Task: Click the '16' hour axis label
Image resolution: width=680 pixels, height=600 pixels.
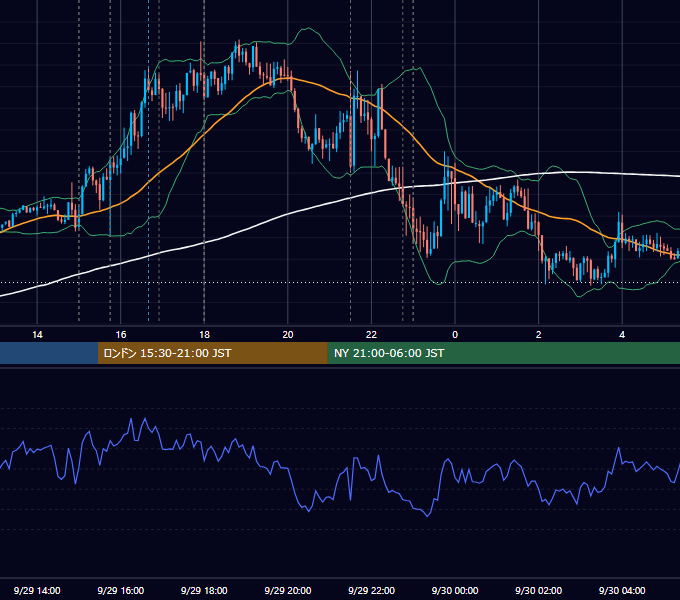Action: pyautogui.click(x=121, y=335)
